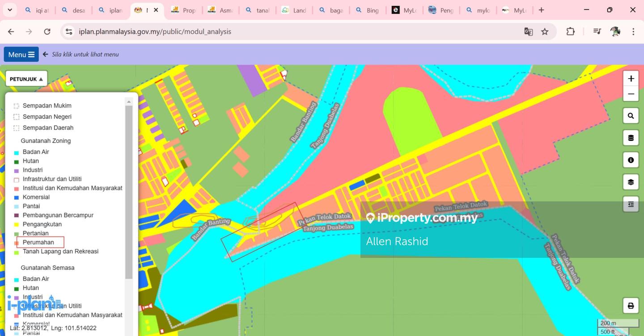Open the map layers control

coord(631,182)
